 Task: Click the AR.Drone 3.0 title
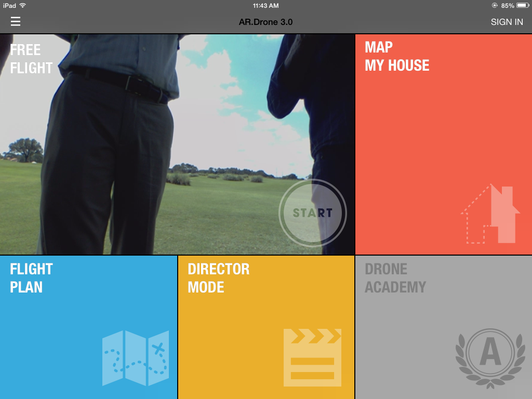tap(265, 22)
